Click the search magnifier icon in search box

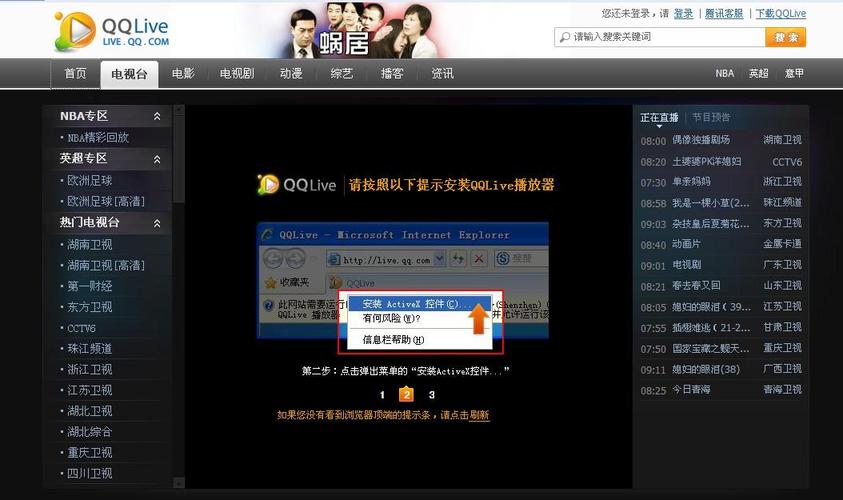click(x=565, y=37)
